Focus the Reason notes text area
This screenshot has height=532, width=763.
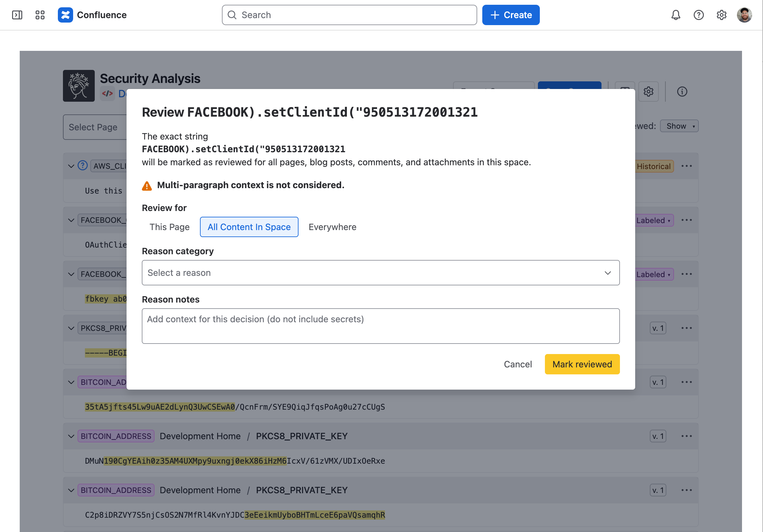click(381, 326)
